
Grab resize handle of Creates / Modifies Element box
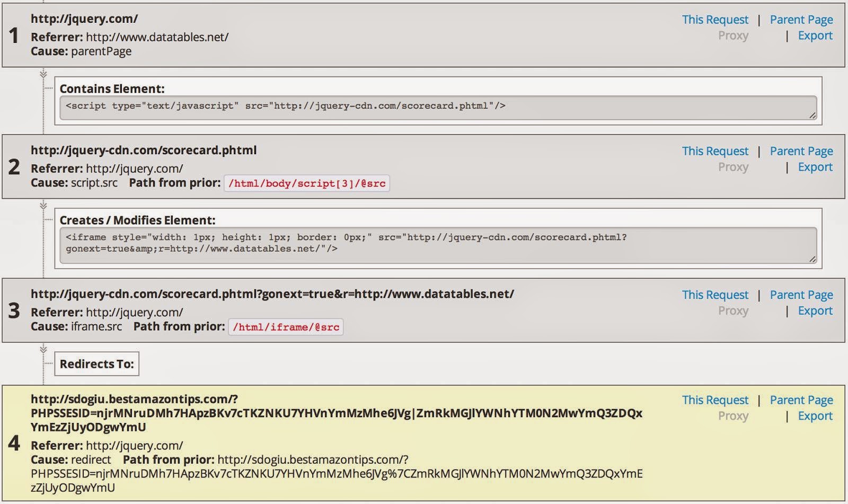click(812, 259)
